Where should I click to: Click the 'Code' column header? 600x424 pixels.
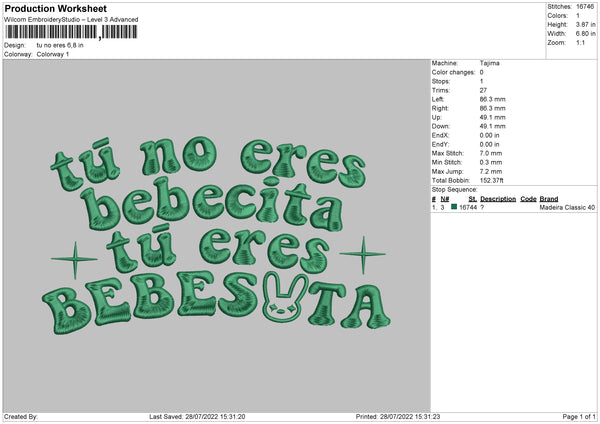coord(528,199)
